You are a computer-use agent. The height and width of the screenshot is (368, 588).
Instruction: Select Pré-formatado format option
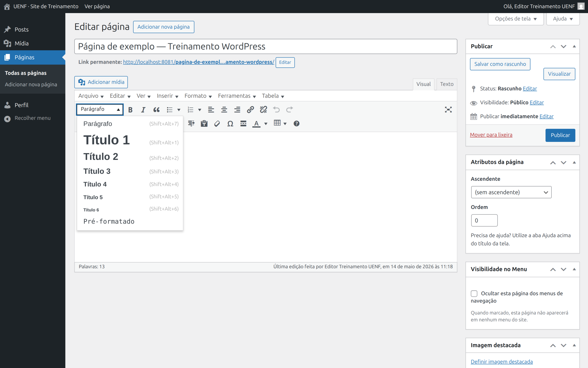[x=130, y=221]
